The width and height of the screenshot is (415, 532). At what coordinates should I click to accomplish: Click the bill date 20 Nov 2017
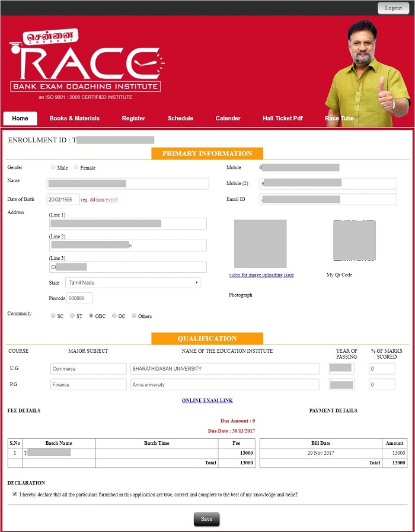click(321, 453)
